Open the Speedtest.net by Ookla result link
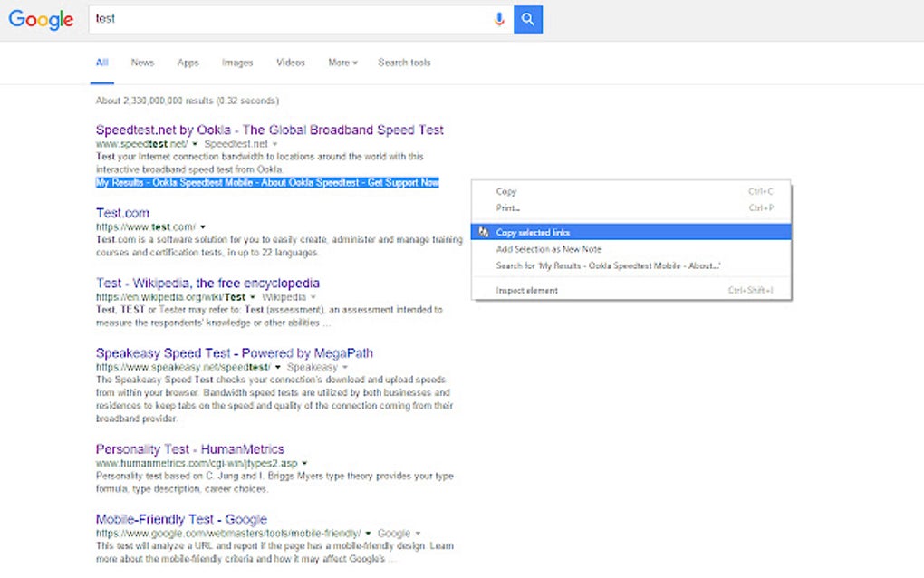 click(x=270, y=130)
